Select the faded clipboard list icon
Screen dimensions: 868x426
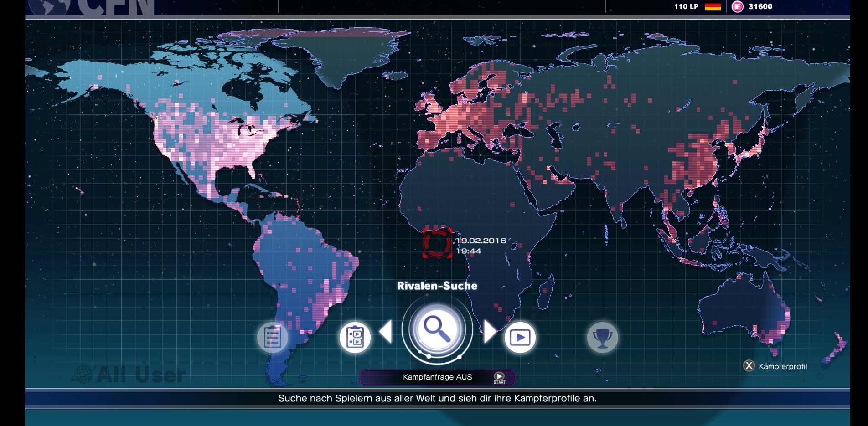tap(273, 338)
